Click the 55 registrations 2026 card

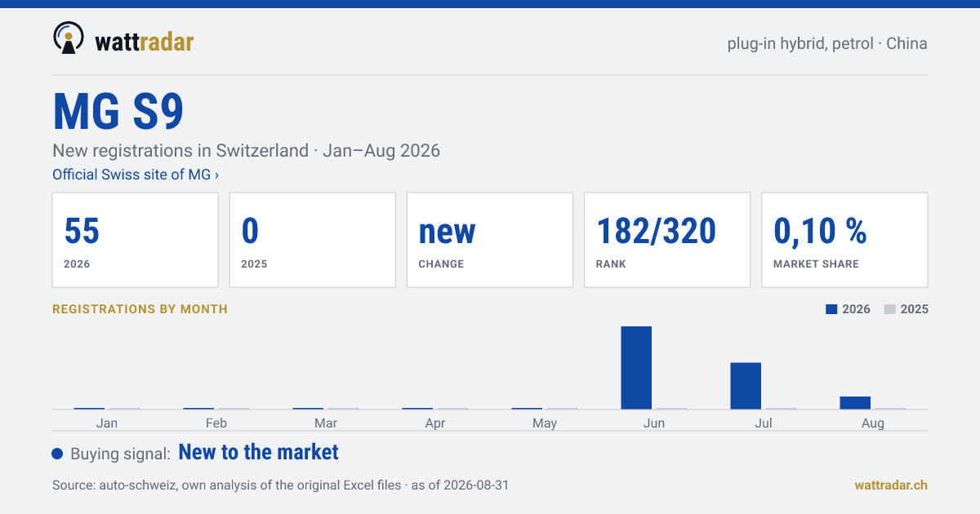click(x=136, y=240)
